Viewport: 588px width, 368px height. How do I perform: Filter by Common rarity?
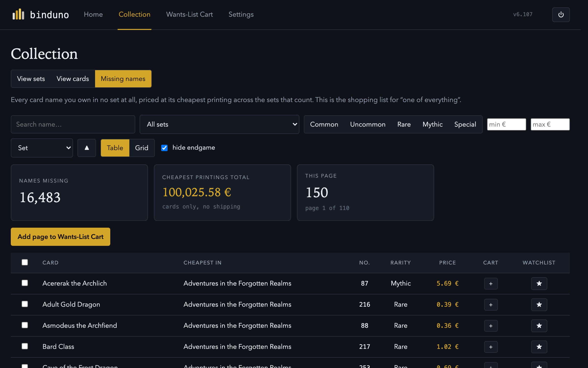click(x=324, y=124)
